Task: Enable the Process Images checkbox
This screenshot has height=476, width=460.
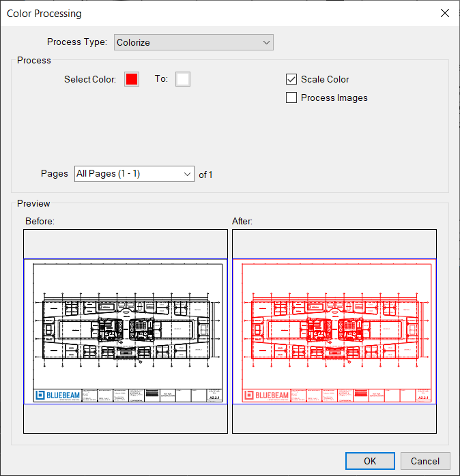Action: tap(291, 98)
